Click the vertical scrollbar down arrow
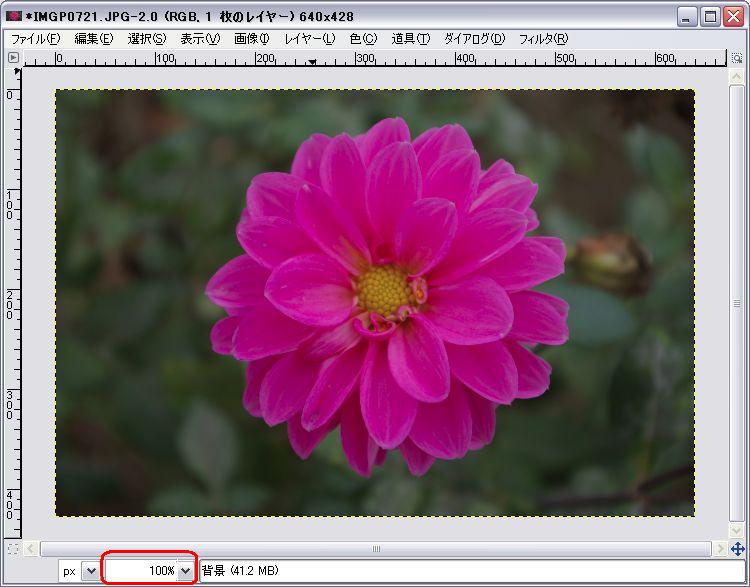Screen dimensions: 750x587 [736, 530]
